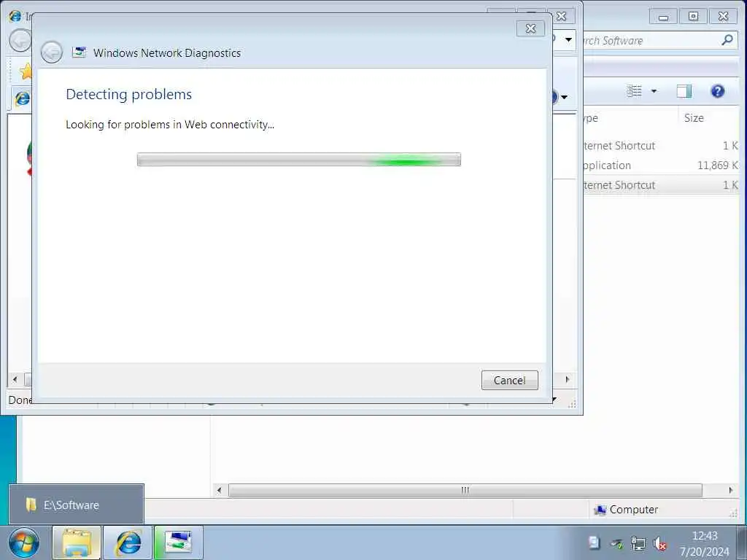Open Internet Explorer address bar dropdown
This screenshot has height=560, width=747.
point(568,40)
